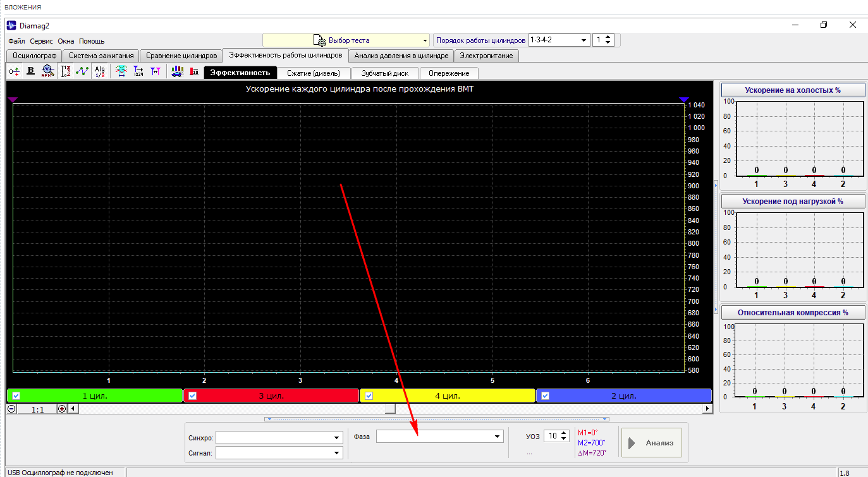Screen dimensions: 868x477
Task: Toggle the bold B toolbar icon
Action: click(30, 71)
